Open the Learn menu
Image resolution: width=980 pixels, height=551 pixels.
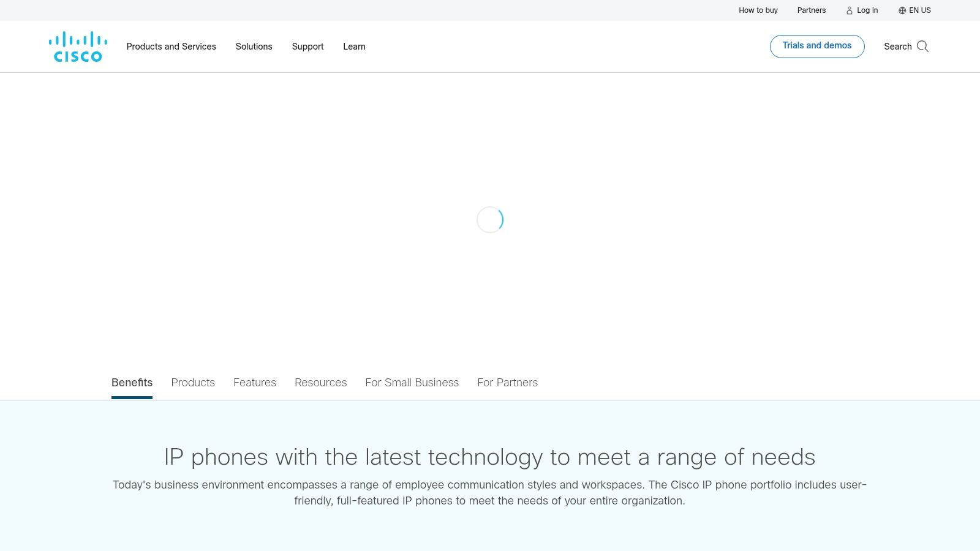(354, 47)
